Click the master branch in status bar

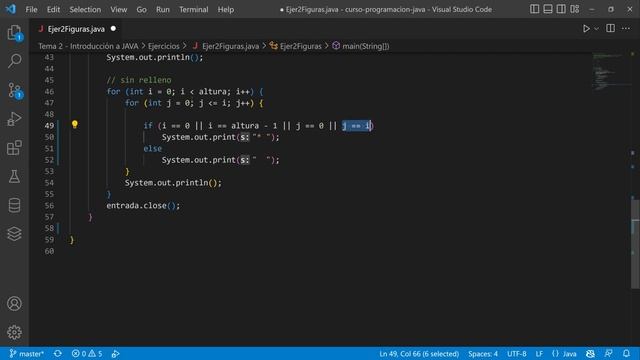pyautogui.click(x=27, y=353)
